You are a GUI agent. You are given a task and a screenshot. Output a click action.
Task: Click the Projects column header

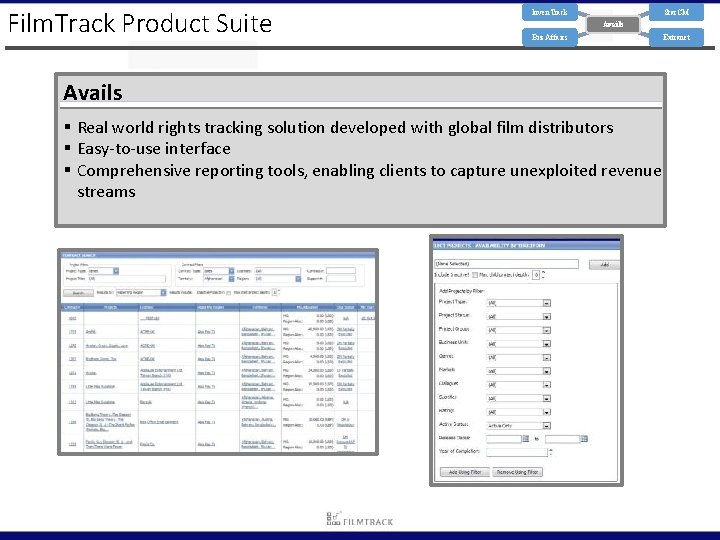coord(111,307)
